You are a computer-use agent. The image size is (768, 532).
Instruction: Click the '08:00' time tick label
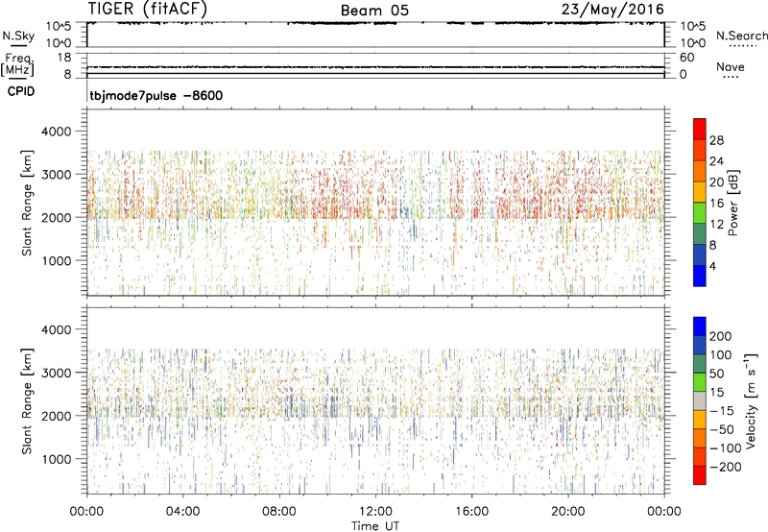279,512
